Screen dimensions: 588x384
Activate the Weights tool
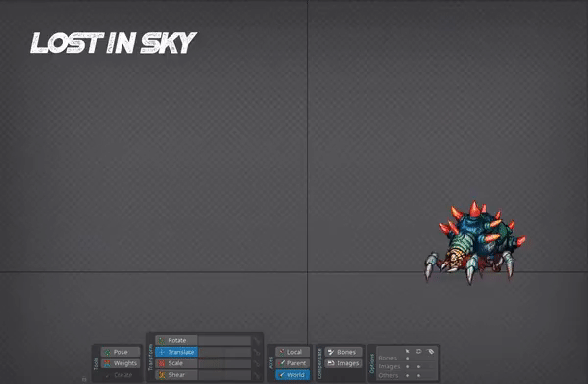pyautogui.click(x=121, y=363)
